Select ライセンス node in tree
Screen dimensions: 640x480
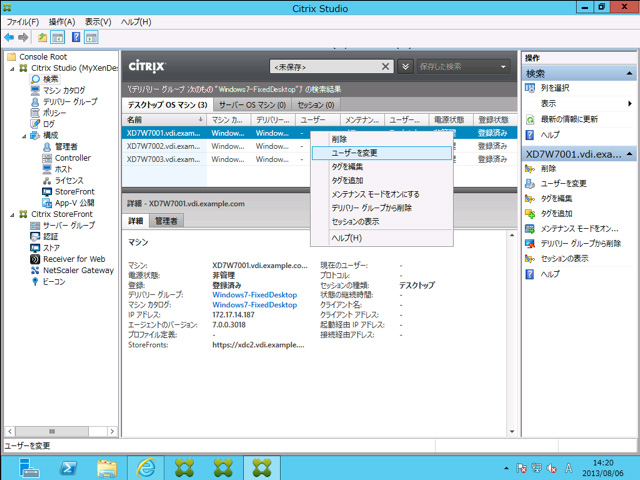69,180
